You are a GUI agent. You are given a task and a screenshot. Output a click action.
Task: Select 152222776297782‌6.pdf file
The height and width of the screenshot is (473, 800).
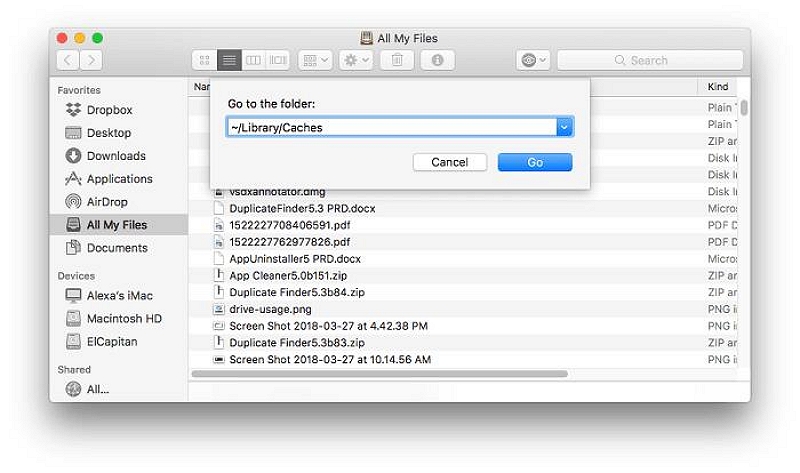[289, 242]
